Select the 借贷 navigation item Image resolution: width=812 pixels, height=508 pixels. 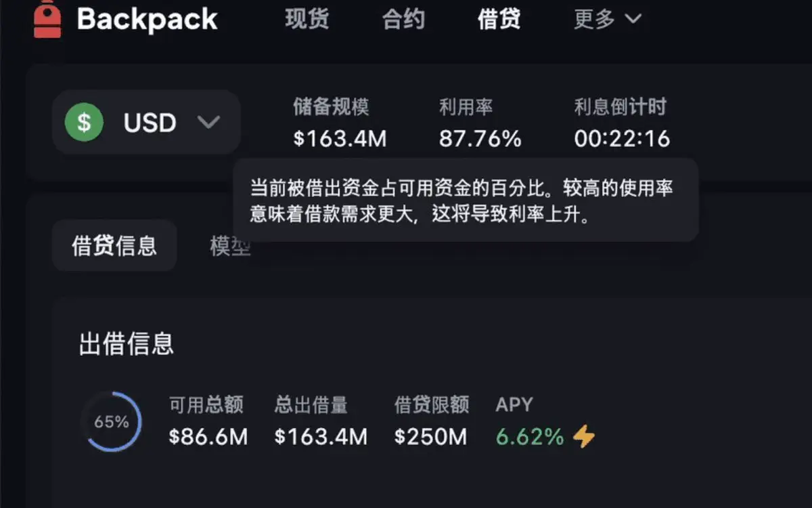499,19
